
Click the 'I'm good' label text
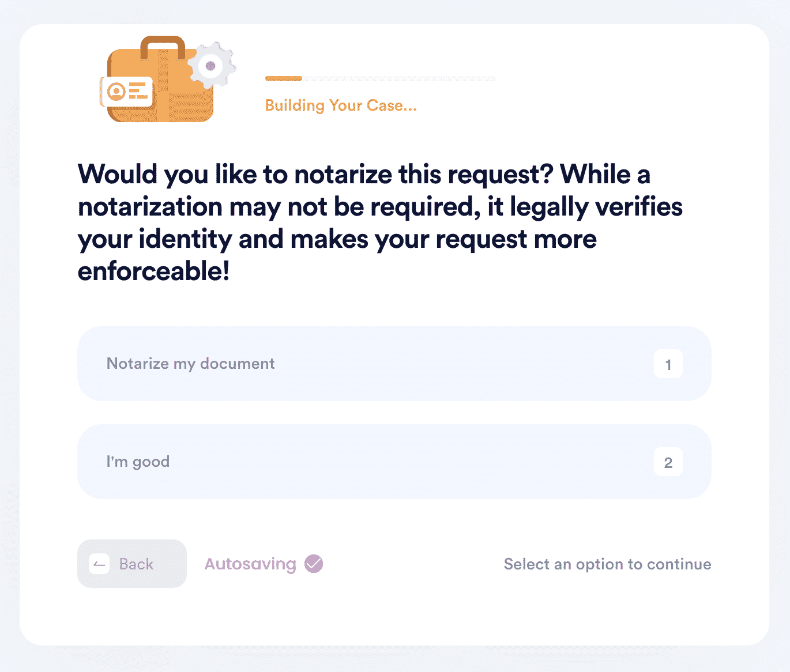pyautogui.click(x=138, y=462)
